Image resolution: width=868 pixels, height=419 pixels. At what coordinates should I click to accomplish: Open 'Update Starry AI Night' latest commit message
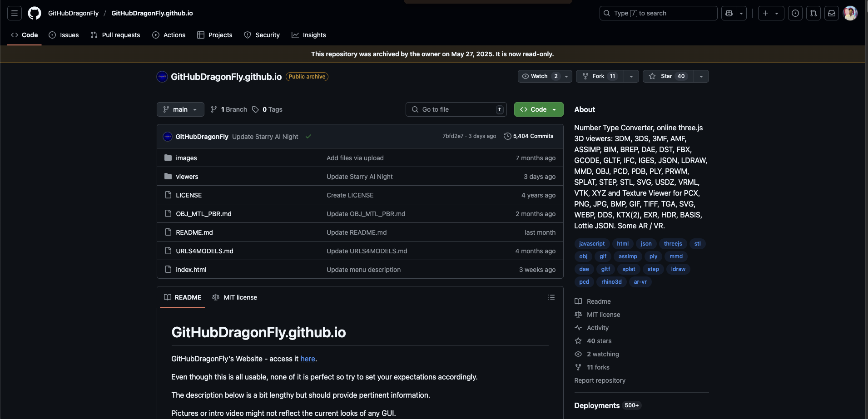click(265, 137)
